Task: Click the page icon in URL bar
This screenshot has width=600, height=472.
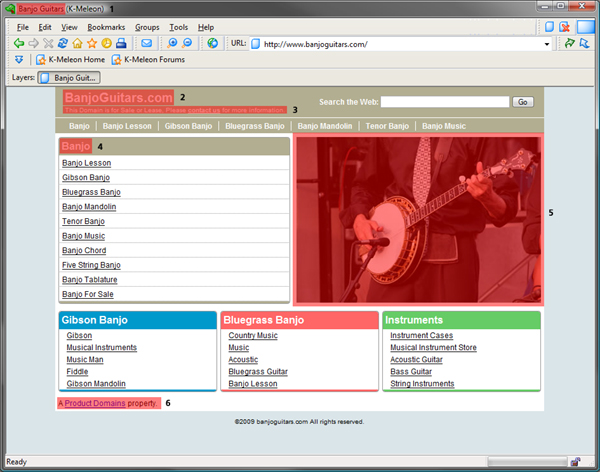Action: pyautogui.click(x=256, y=44)
